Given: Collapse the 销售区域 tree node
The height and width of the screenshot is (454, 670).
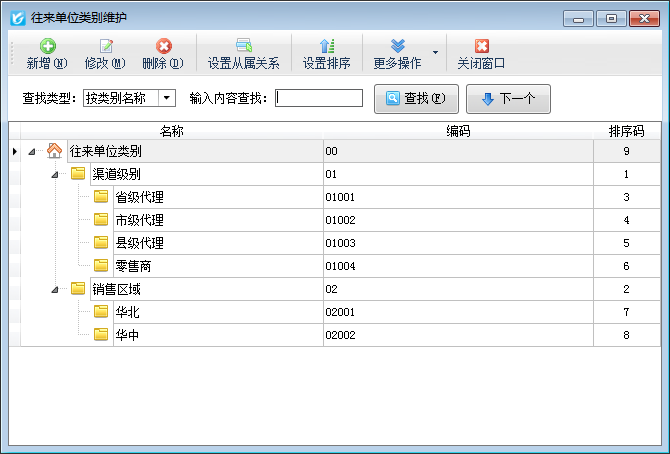Looking at the screenshot, I should (55, 289).
